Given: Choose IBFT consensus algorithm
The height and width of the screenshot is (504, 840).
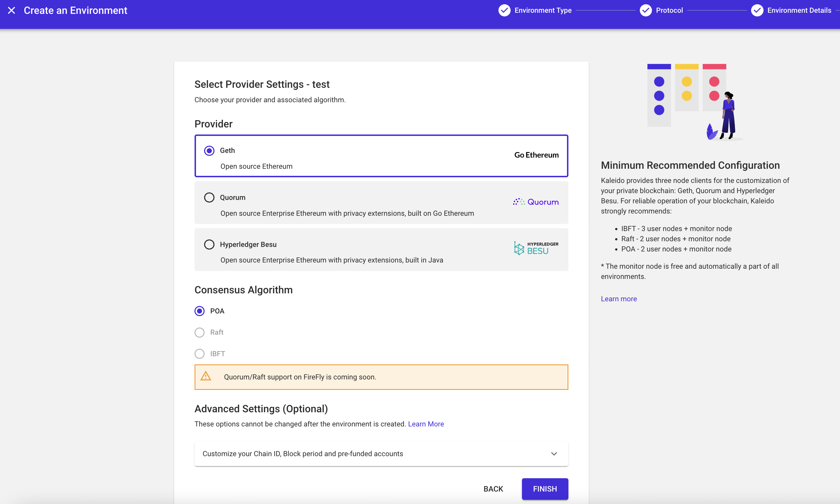Looking at the screenshot, I should tap(199, 354).
